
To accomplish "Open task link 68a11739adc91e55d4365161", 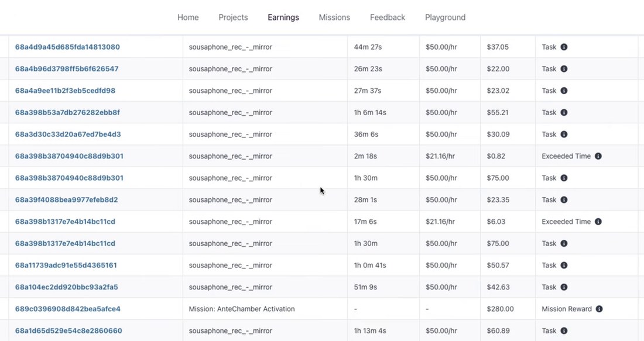I will (66, 265).
